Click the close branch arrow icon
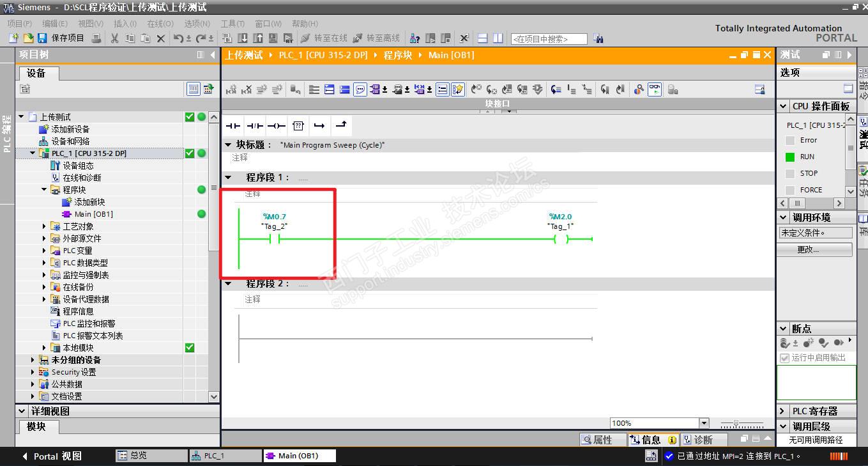This screenshot has height=466, width=868. point(341,126)
